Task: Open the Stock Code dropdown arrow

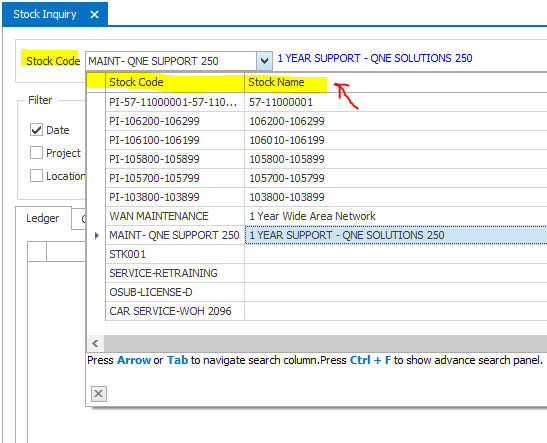Action: [264, 61]
